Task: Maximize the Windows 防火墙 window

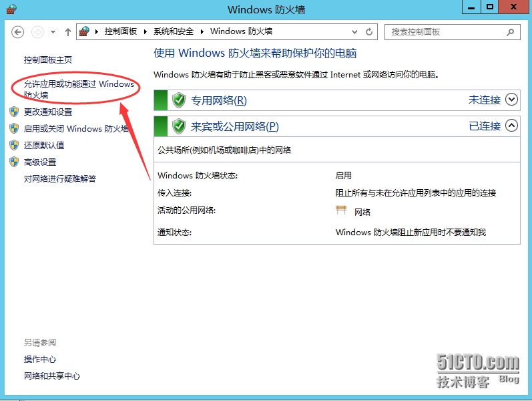Action: click(x=490, y=7)
